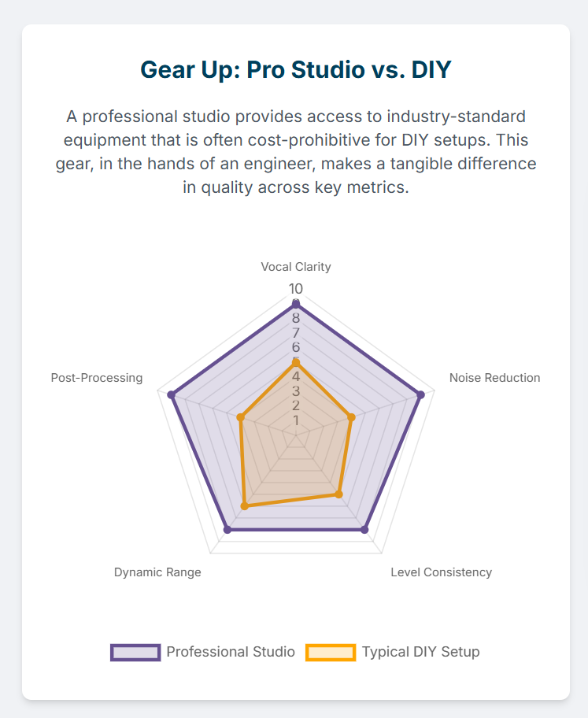
Task: Select the orange Dynamic Range data point
Action: pyautogui.click(x=245, y=506)
